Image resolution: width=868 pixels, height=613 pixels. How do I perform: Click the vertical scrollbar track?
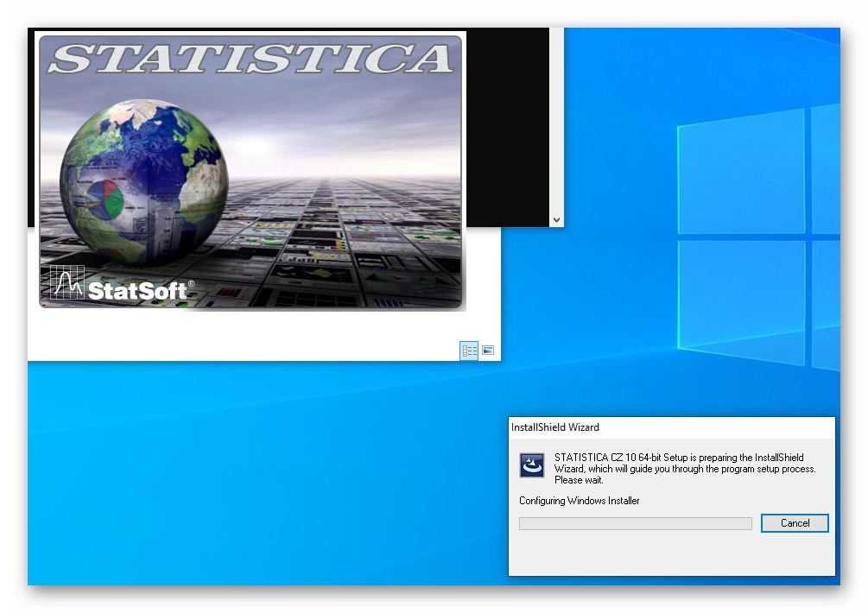[x=556, y=121]
